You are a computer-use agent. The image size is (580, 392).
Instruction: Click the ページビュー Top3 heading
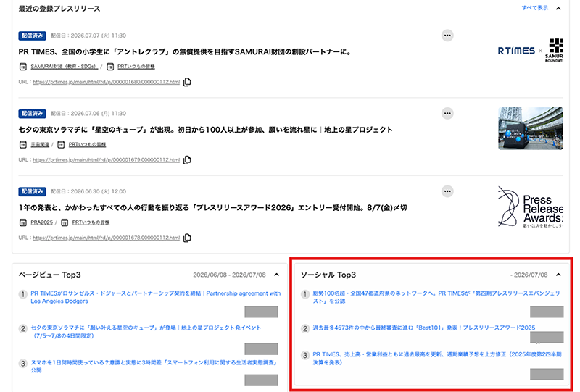pos(49,275)
